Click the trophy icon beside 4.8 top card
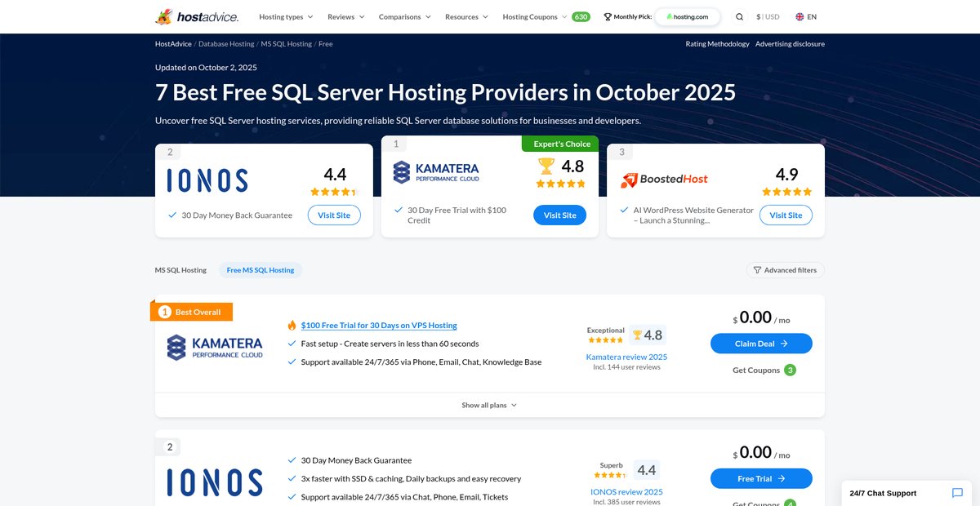This screenshot has height=506, width=980. 546,166
